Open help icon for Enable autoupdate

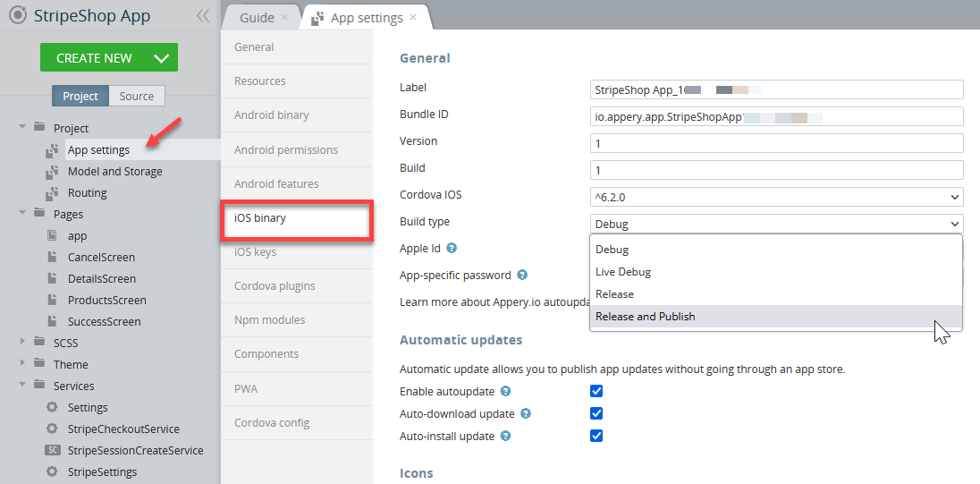(x=506, y=391)
